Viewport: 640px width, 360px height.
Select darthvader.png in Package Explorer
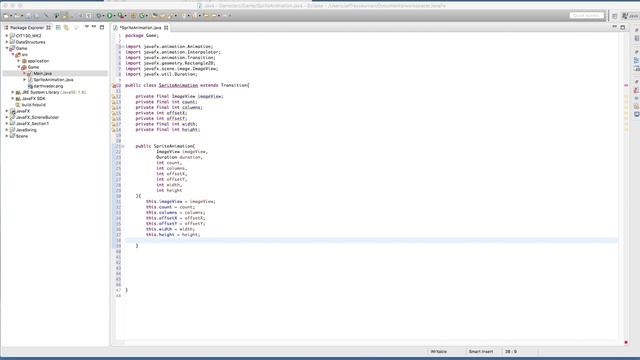coord(48,86)
